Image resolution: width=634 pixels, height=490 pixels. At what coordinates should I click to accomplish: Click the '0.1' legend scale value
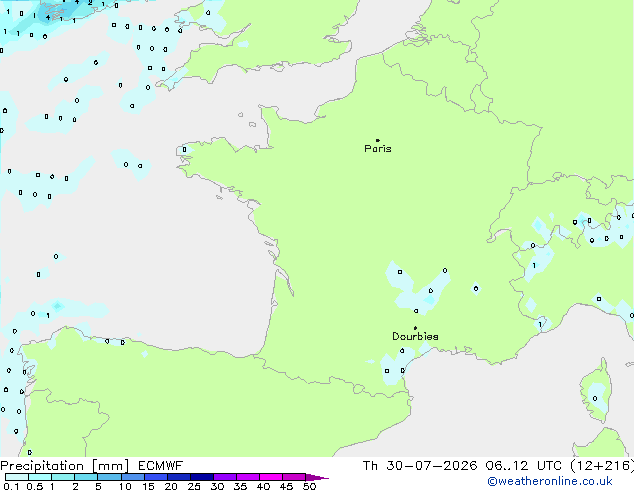11,486
